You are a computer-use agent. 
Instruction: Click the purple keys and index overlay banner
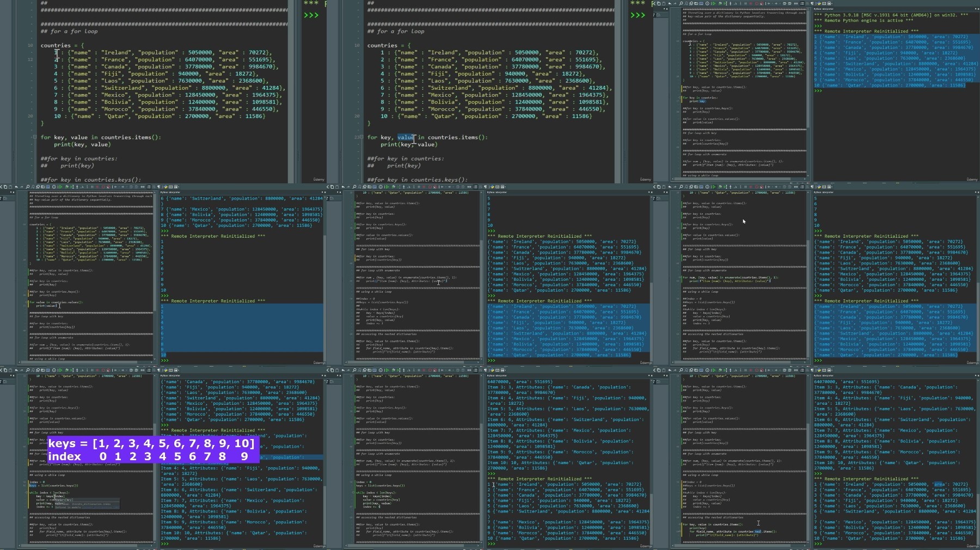[153, 450]
